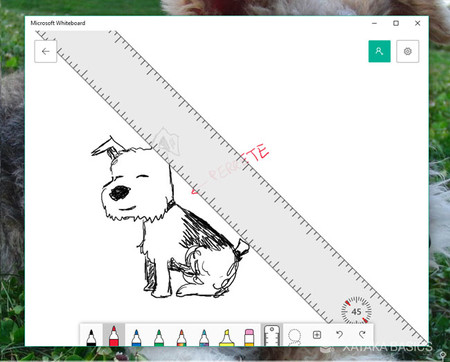
Task: Select the green pen tool
Action: pyautogui.click(x=159, y=336)
